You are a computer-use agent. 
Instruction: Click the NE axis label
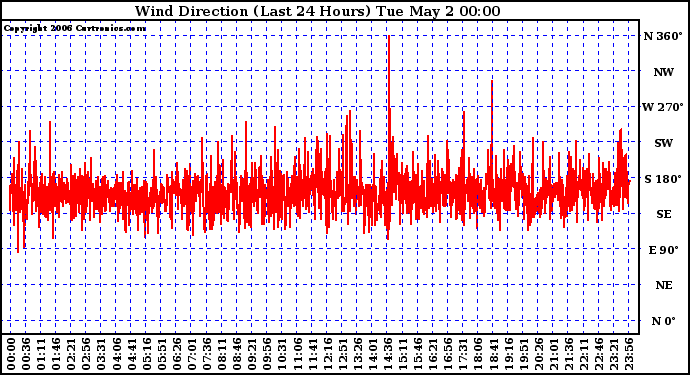pos(664,285)
